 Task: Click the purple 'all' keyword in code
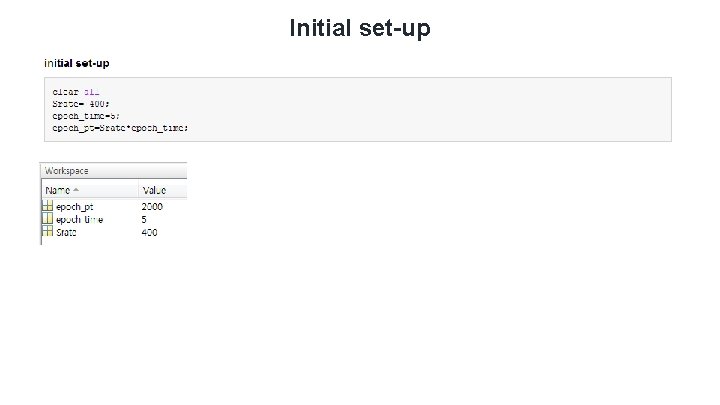(91, 92)
